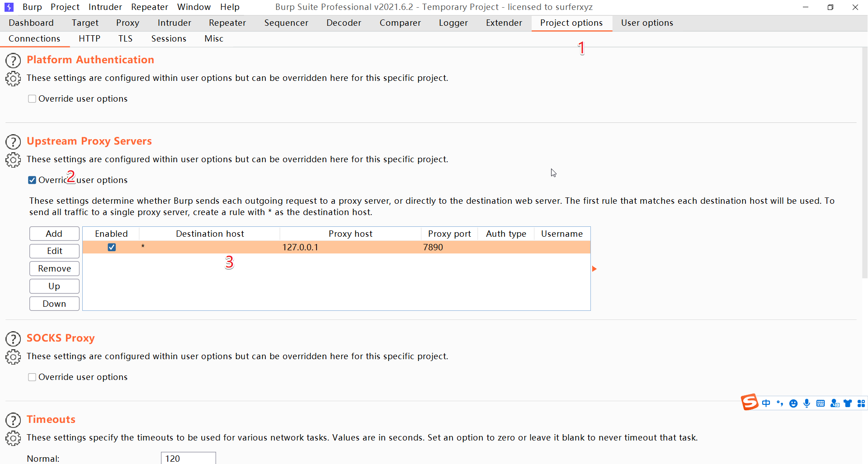Screen dimensions: 868x464
Task: Toggle SOCKS Proxy override user options
Action: pos(32,377)
